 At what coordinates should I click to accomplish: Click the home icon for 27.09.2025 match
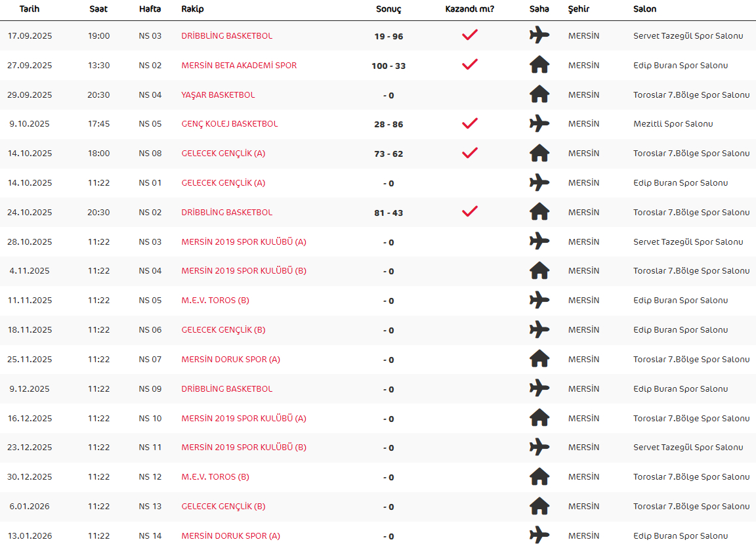[539, 64]
